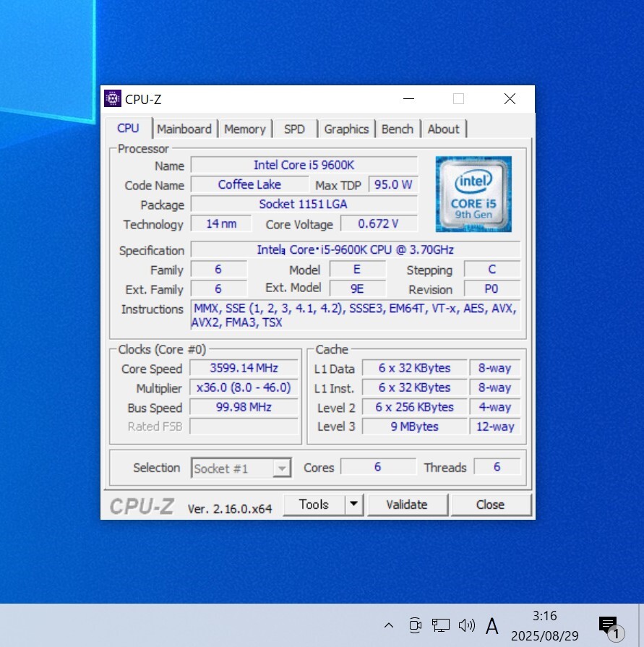Image resolution: width=644 pixels, height=647 pixels.
Task: Click the instructions list MMX, SSE text
Action: point(356,315)
